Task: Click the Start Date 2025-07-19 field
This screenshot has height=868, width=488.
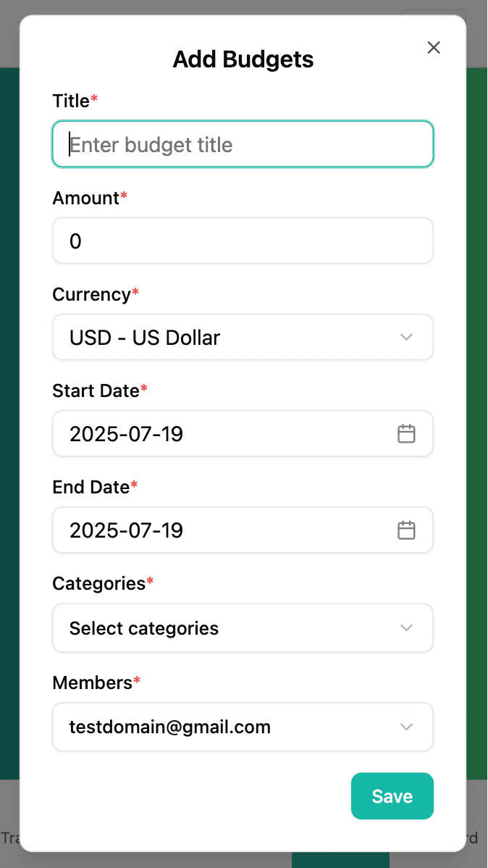Action: (243, 433)
